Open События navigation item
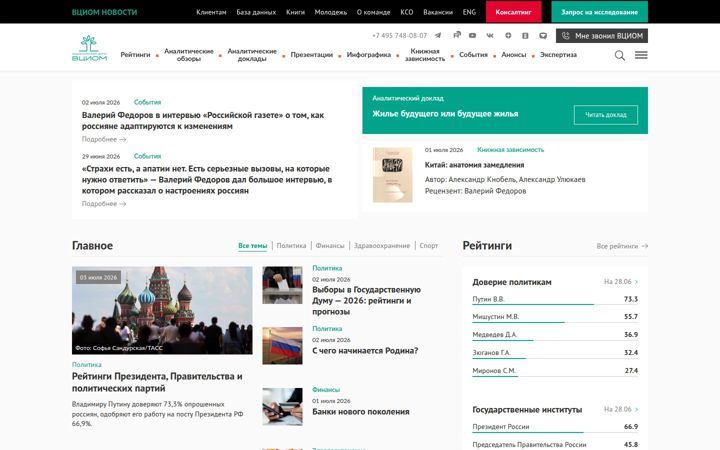 click(x=473, y=55)
